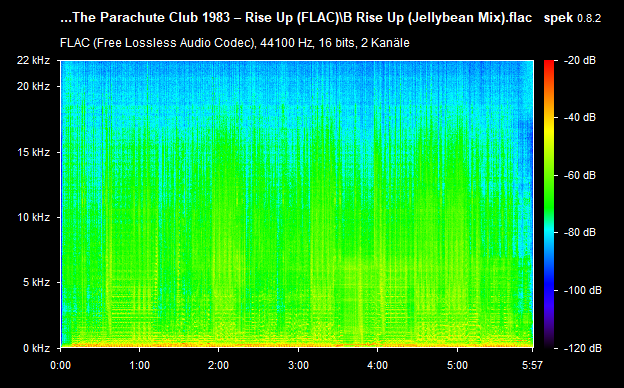
Task: Click the '-100 dB' scale label
Action: point(583,291)
